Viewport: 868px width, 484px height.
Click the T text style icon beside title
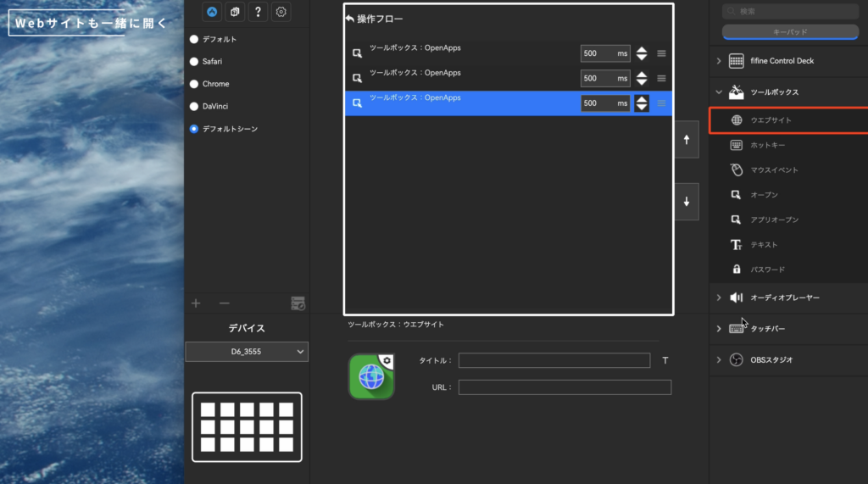click(665, 360)
